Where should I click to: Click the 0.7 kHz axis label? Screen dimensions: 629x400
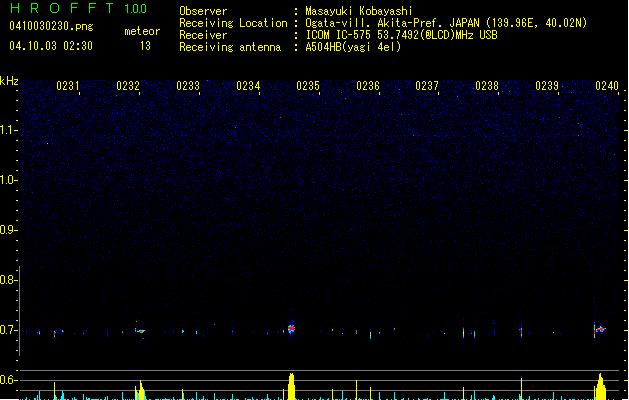tap(8, 330)
